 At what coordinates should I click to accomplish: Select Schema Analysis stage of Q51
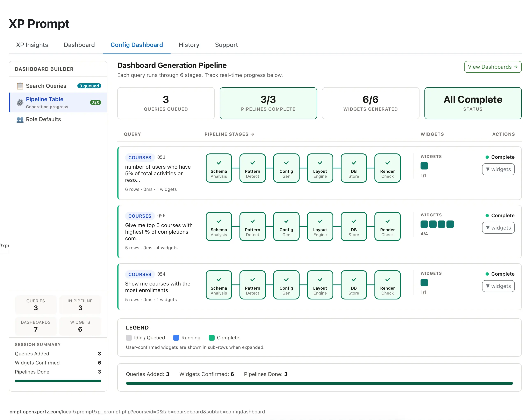(219, 168)
